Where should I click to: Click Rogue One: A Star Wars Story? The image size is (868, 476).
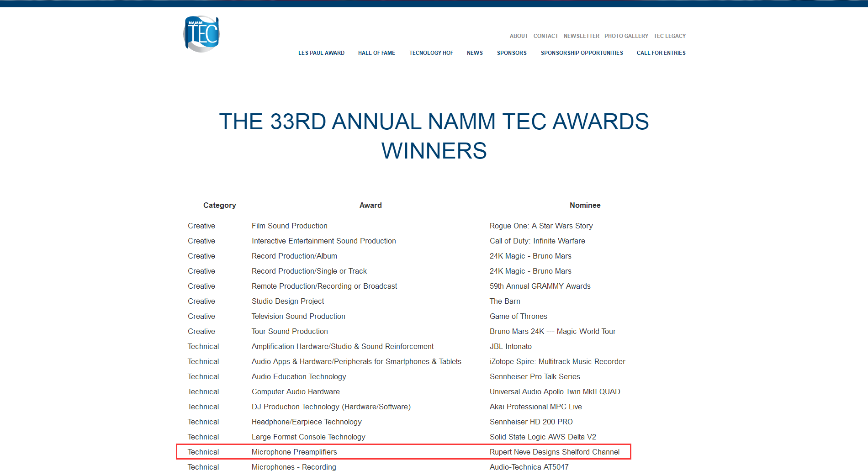pyautogui.click(x=541, y=226)
